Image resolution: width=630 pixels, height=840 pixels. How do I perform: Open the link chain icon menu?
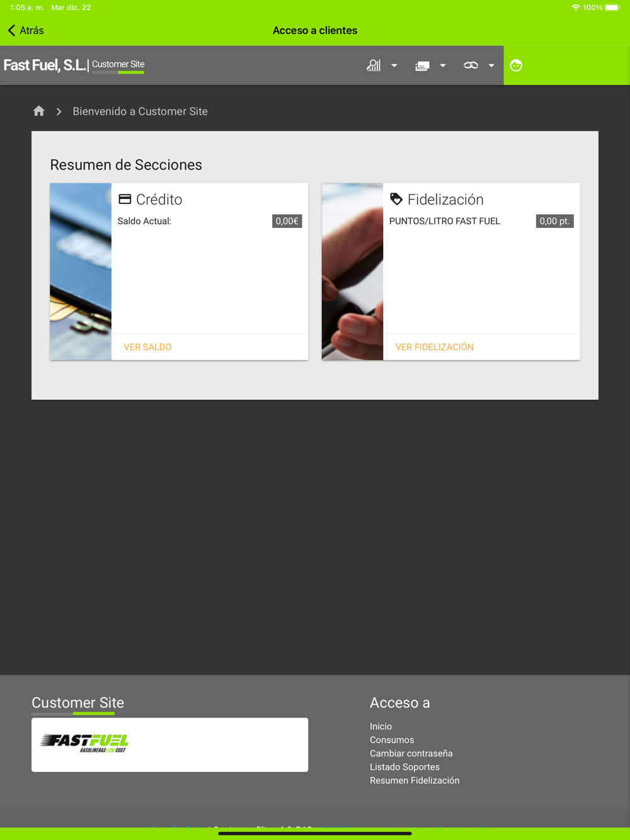[471, 65]
